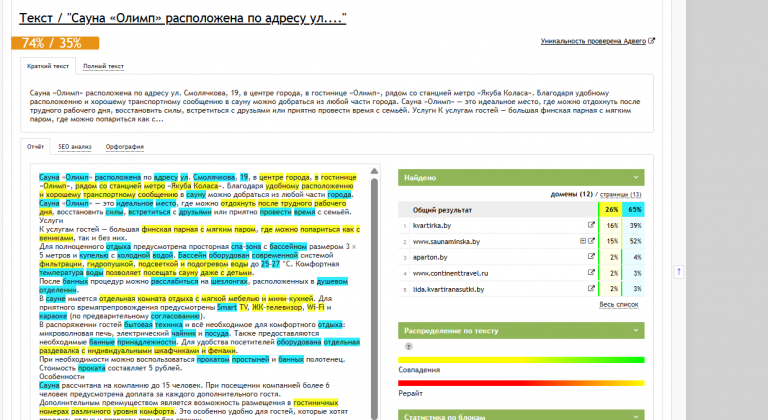Image resolution: width=768 pixels, height=420 pixels.
Task: Click the 26% overall match cell
Action: [x=611, y=210]
